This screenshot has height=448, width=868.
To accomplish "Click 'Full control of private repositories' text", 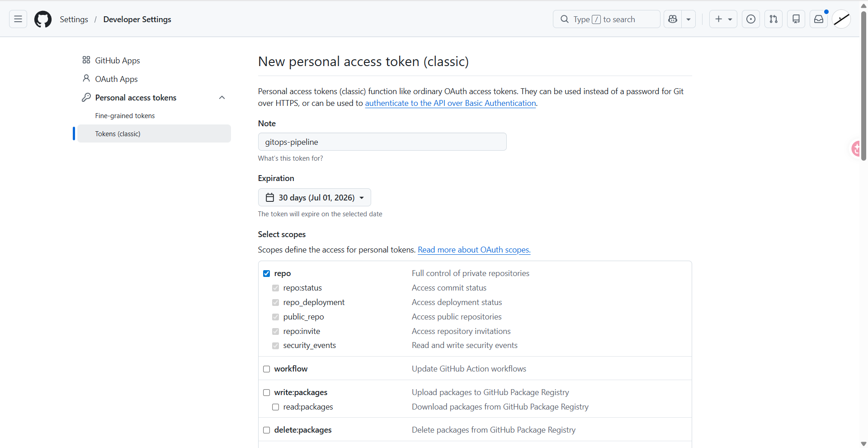I will (x=470, y=273).
